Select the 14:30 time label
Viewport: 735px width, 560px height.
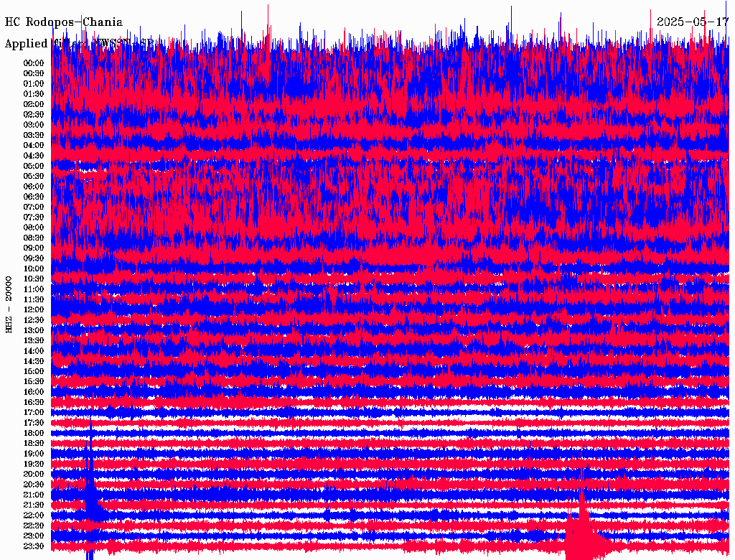pyautogui.click(x=34, y=361)
